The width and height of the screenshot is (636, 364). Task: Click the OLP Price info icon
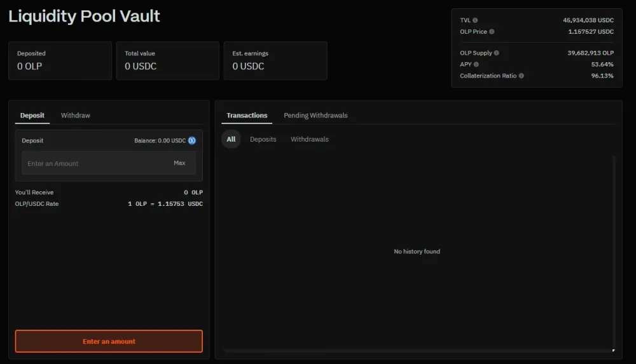click(x=492, y=32)
